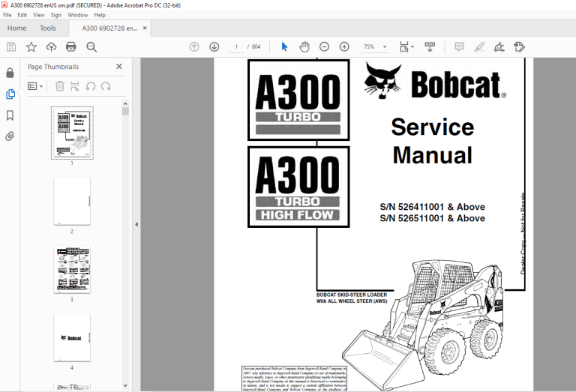
Task: Select the highlighter pen tool
Action: pyautogui.click(x=479, y=47)
